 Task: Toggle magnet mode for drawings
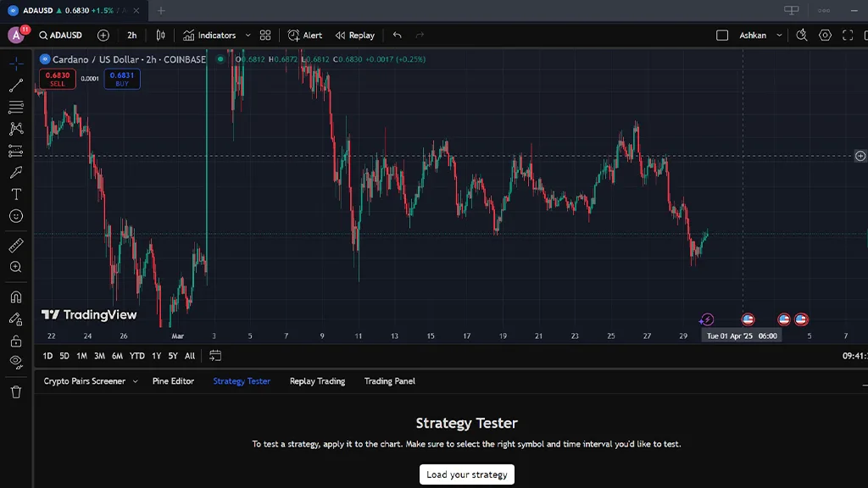tap(15, 297)
